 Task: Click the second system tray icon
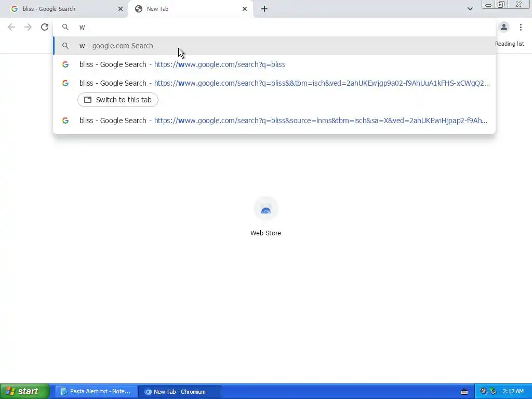[x=493, y=391]
